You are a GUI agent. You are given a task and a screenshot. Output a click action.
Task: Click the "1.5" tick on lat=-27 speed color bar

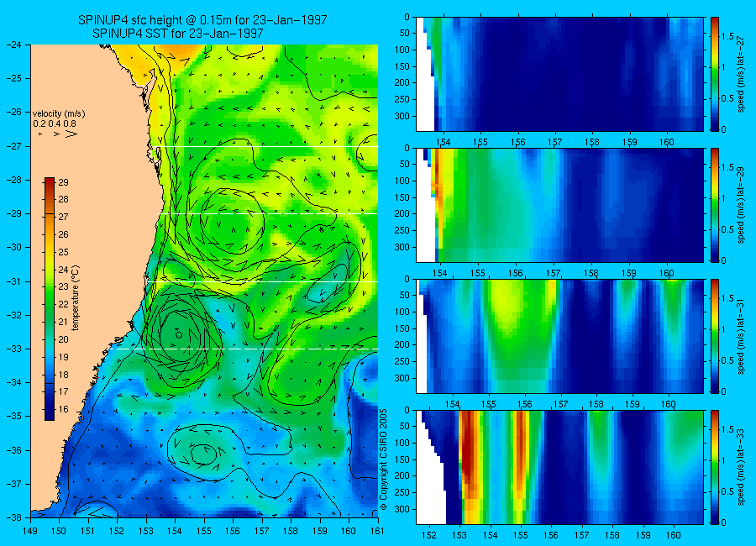[727, 37]
